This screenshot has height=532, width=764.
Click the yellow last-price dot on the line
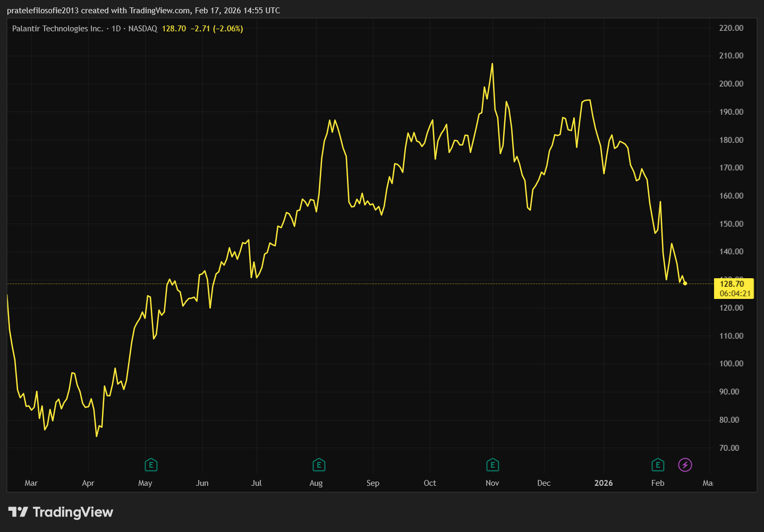click(x=685, y=283)
